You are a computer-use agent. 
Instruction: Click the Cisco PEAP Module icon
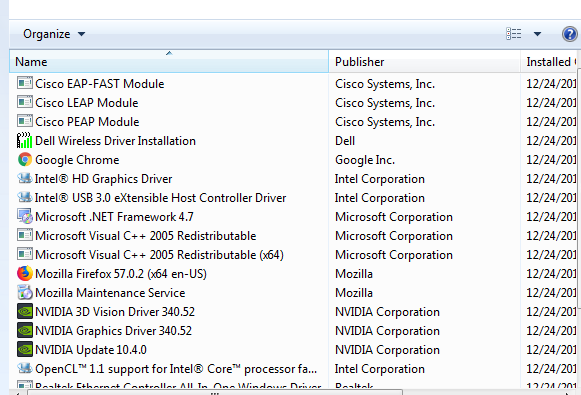pos(25,121)
